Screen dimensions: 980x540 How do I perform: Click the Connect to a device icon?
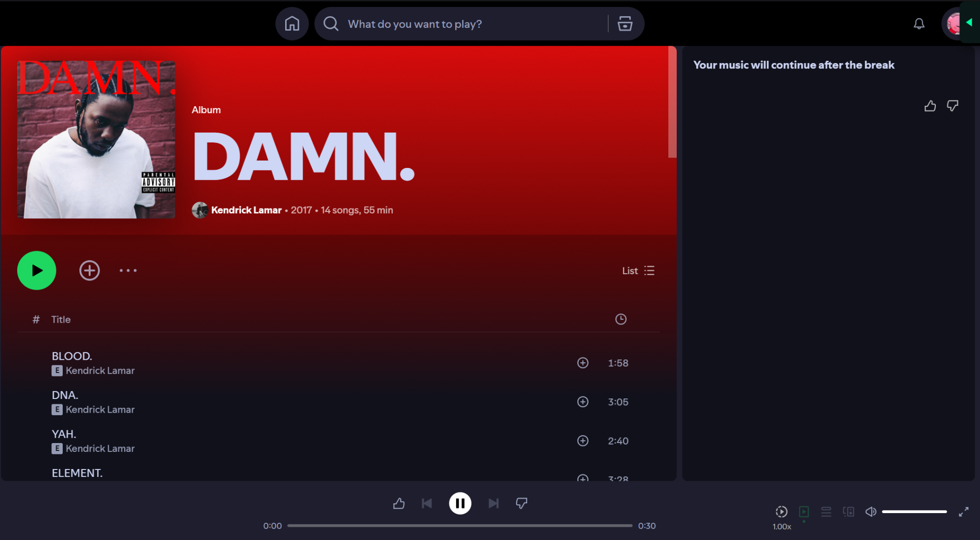click(x=848, y=512)
